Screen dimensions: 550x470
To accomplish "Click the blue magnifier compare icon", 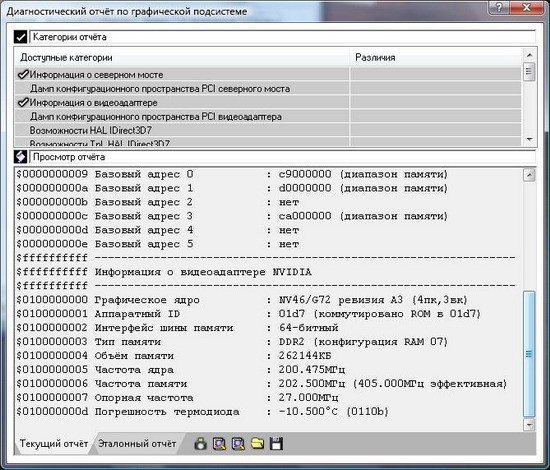I will point(239,444).
